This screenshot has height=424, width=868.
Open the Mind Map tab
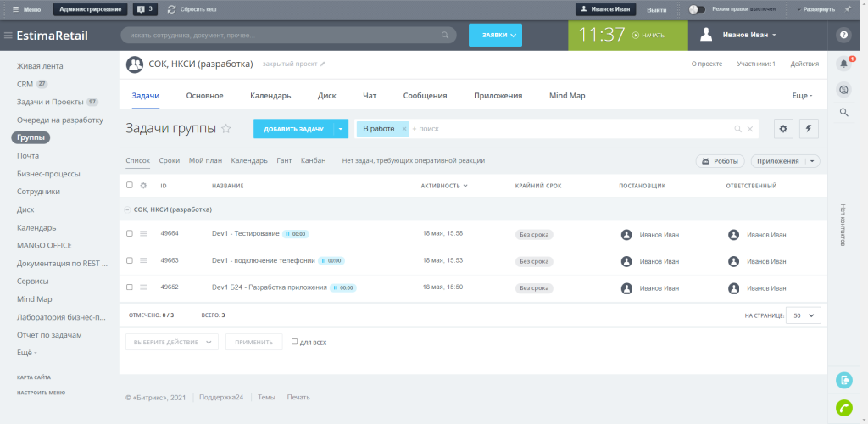567,96
